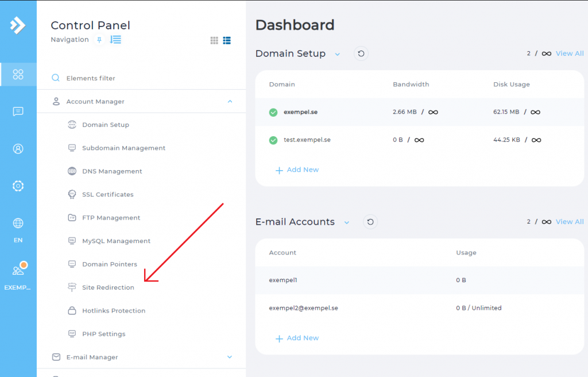Viewport: 588px width, 377px height.
Task: Open the E-mail Accounts widget dropdown
Action: click(347, 222)
